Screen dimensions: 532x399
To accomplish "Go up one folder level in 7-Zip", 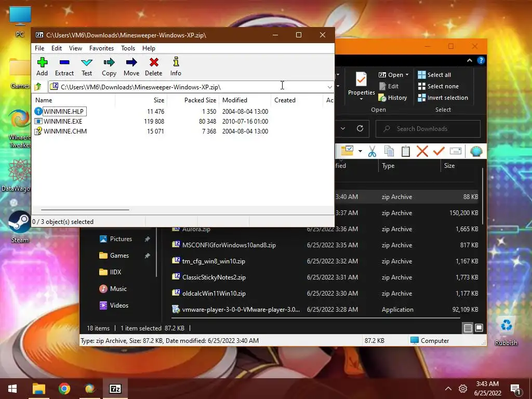I will point(38,87).
